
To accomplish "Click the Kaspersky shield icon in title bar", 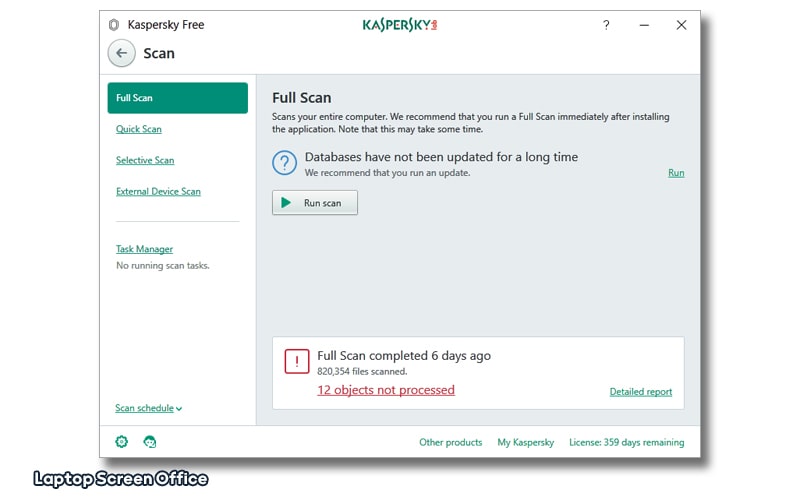I will (114, 24).
